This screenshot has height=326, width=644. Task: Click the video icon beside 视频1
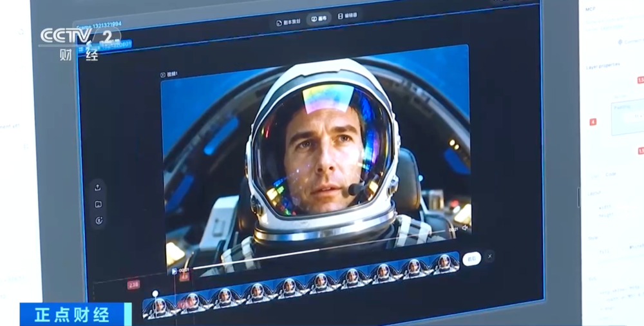(x=163, y=75)
